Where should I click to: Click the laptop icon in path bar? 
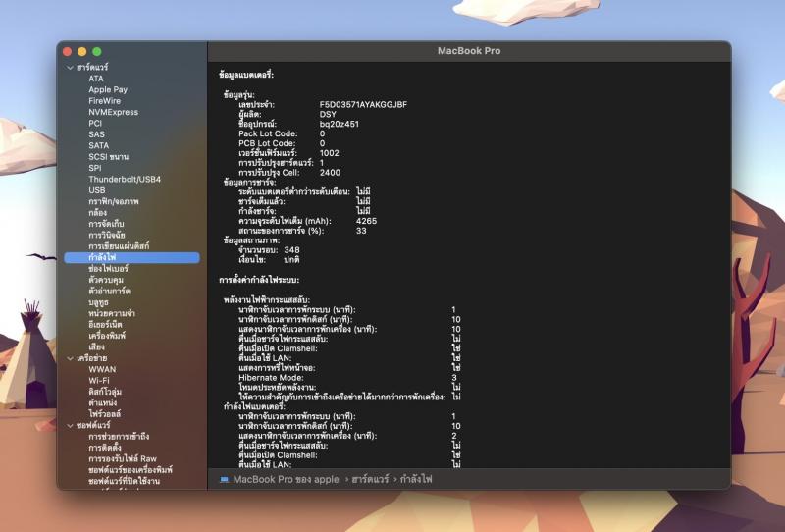(225, 479)
